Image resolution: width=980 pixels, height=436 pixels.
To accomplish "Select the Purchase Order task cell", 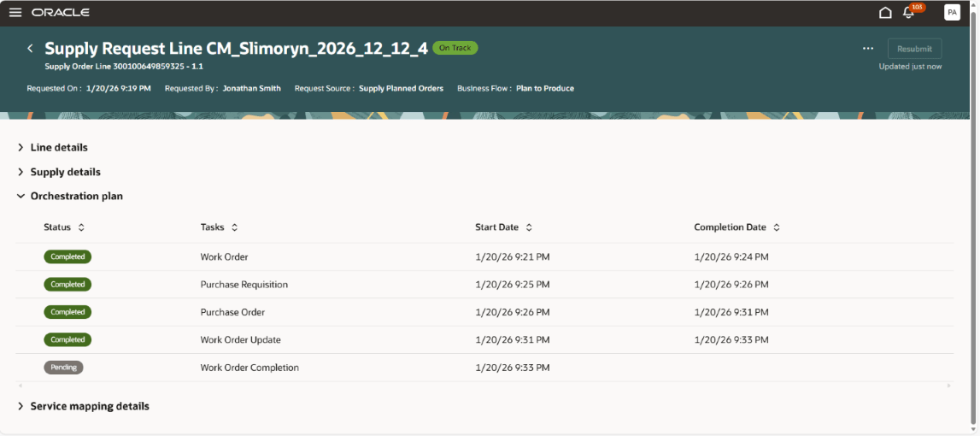I will tap(232, 311).
